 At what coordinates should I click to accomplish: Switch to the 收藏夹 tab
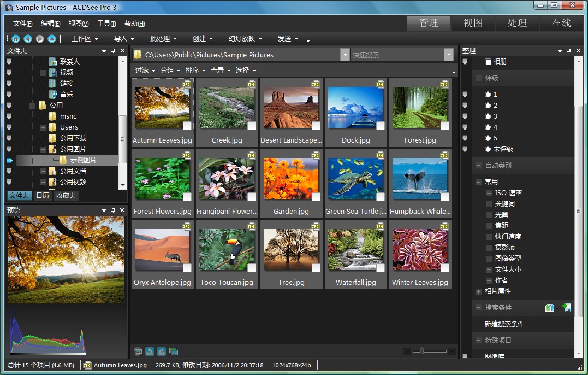point(66,196)
